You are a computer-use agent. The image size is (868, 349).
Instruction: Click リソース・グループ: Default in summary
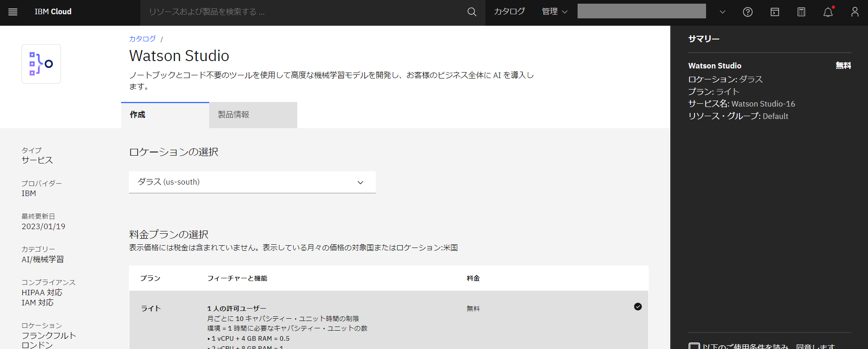[738, 116]
